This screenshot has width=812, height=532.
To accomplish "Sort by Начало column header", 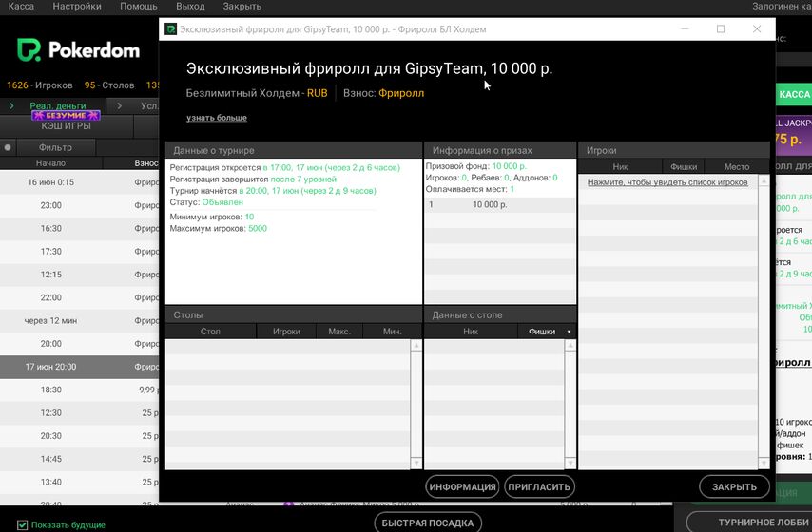I will (x=50, y=163).
